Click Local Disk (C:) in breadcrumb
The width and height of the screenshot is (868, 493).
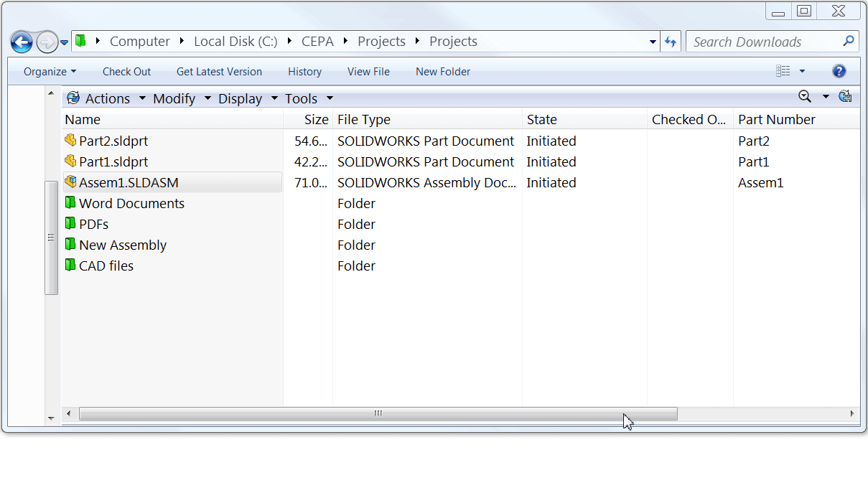235,42
